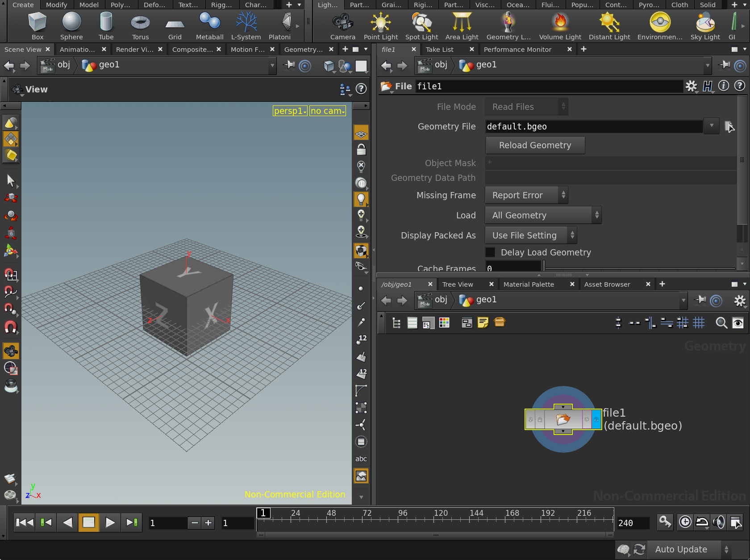Open the sticky note tool in network editor
This screenshot has height=560, width=750.
(483, 322)
